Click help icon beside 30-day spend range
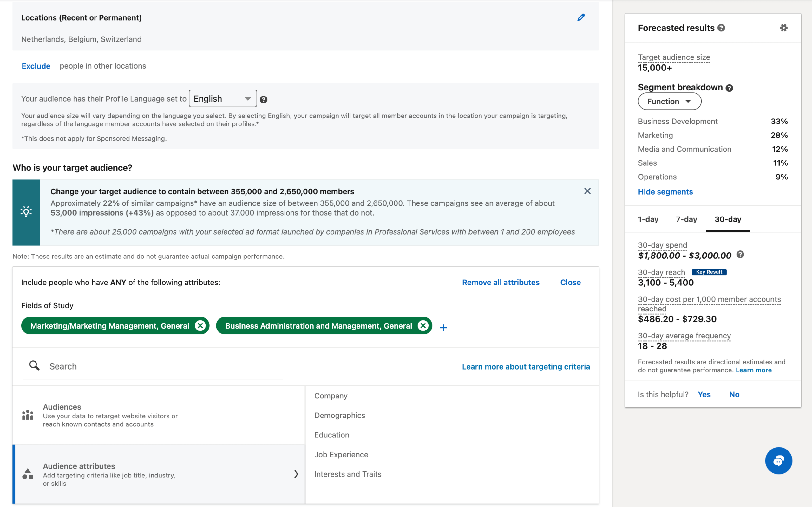The height and width of the screenshot is (507, 812). point(740,255)
